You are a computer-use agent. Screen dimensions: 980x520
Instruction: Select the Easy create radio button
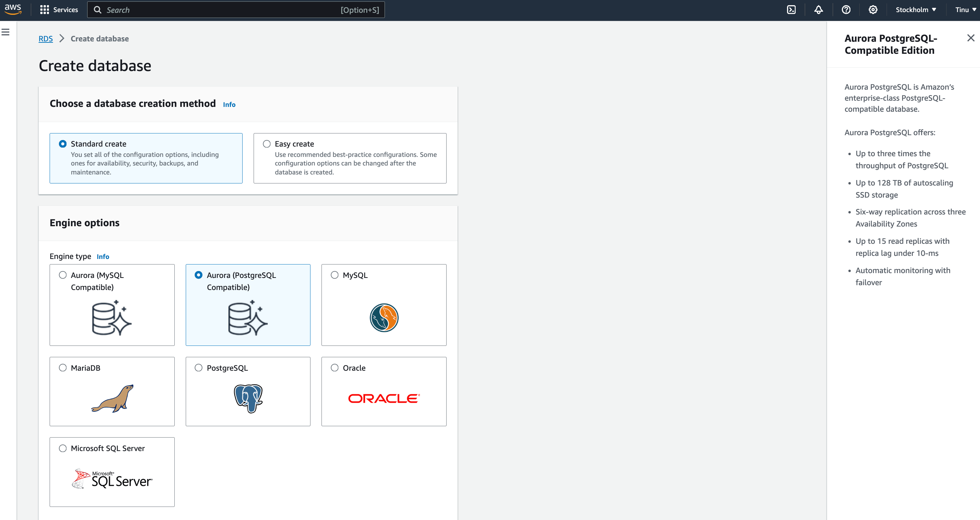[267, 144]
